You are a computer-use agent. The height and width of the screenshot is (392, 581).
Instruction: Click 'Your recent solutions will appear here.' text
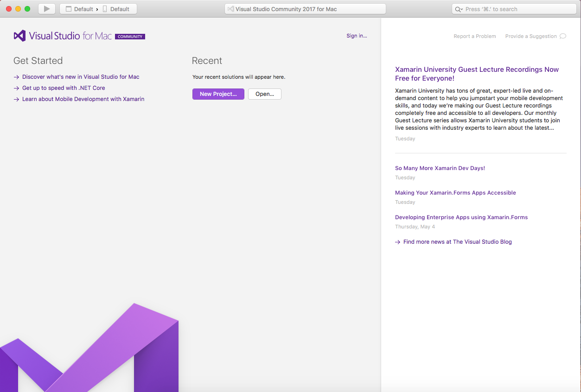coord(239,77)
